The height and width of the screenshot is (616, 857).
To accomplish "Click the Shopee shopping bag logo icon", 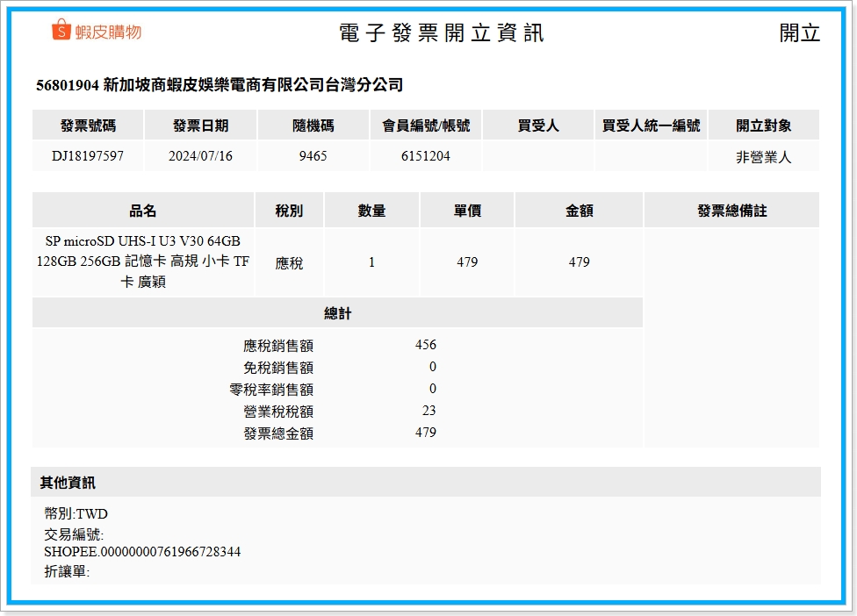I will (61, 31).
